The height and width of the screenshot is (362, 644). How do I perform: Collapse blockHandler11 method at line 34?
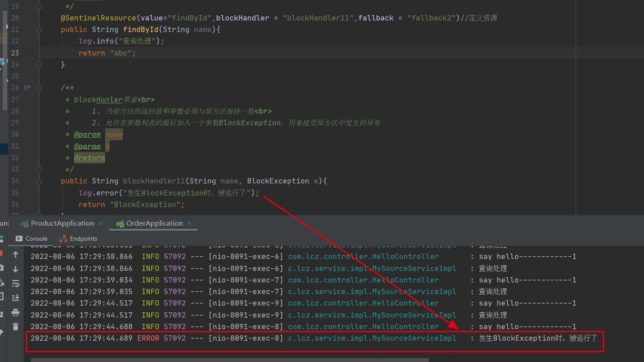pos(39,181)
